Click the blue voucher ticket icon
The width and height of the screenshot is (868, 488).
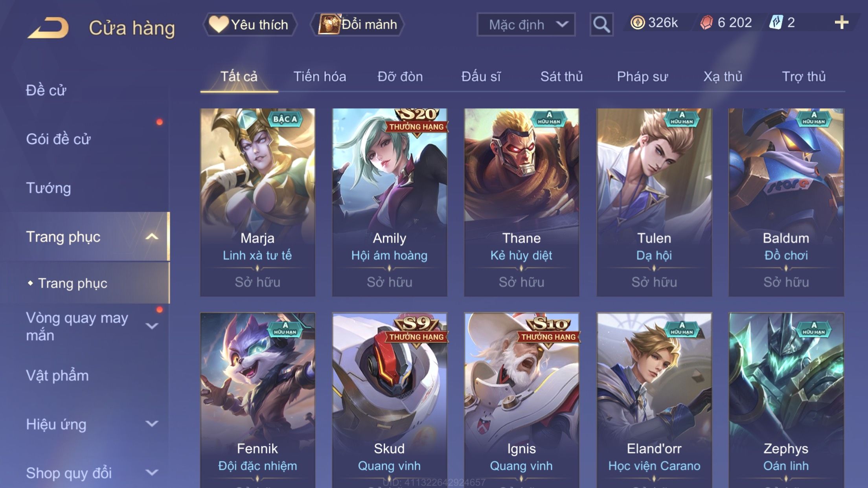776,22
